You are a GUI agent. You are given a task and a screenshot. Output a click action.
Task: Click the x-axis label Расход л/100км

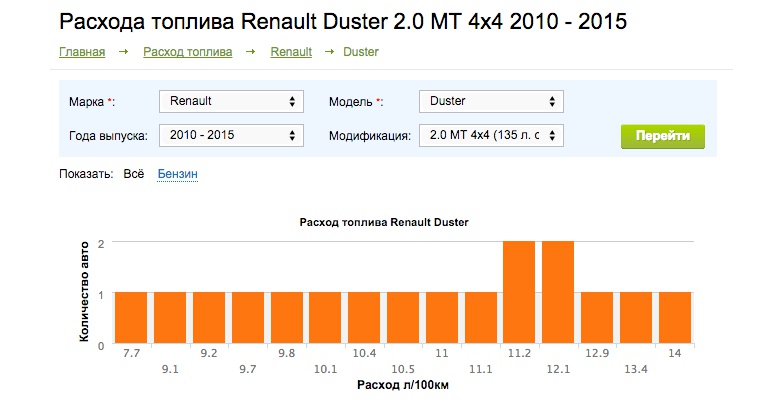click(x=403, y=385)
